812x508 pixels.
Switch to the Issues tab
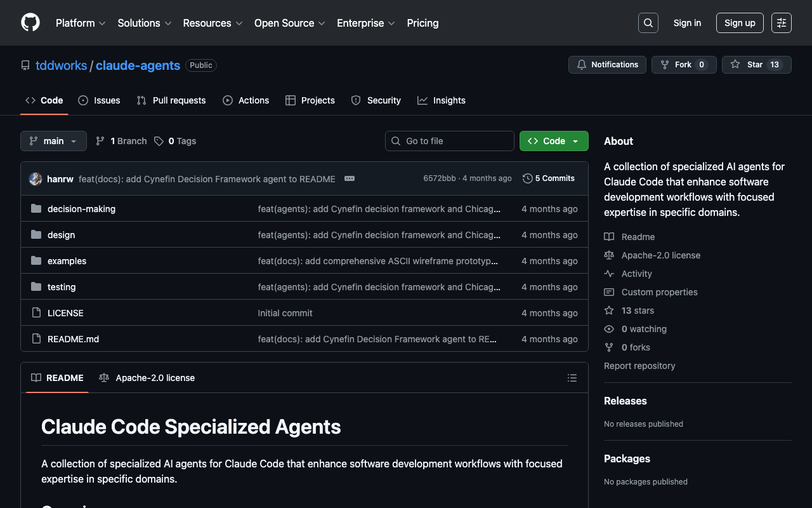click(x=99, y=100)
